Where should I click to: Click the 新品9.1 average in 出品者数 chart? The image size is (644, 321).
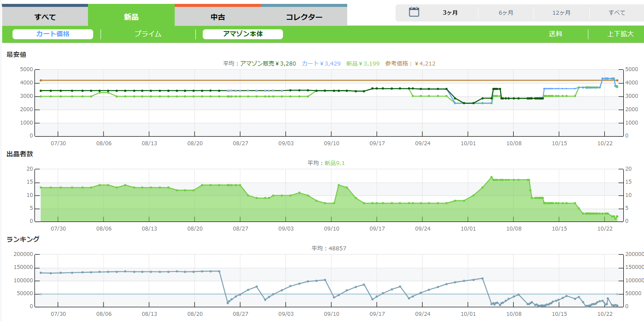(x=335, y=163)
